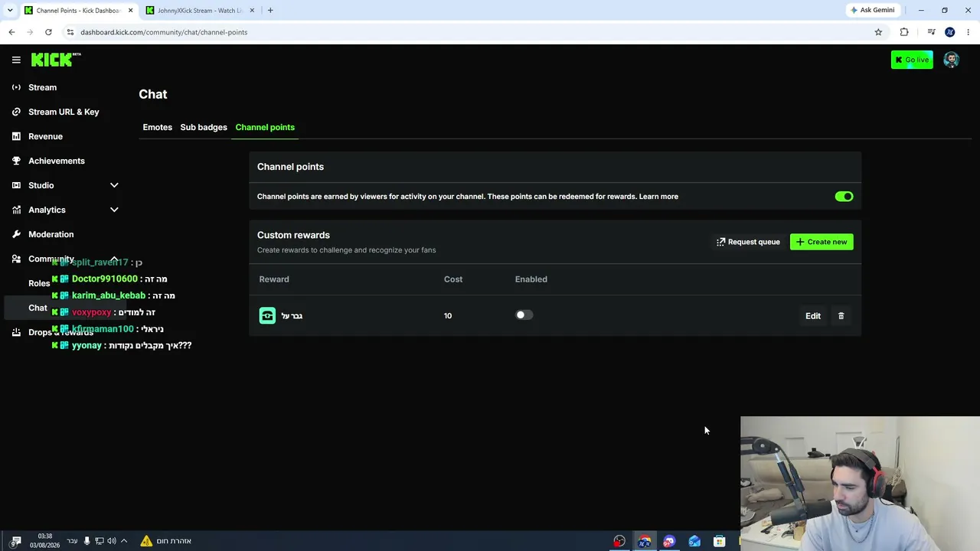This screenshot has height=551, width=980.
Task: Go to Revenue in the sidebar
Action: [45, 136]
